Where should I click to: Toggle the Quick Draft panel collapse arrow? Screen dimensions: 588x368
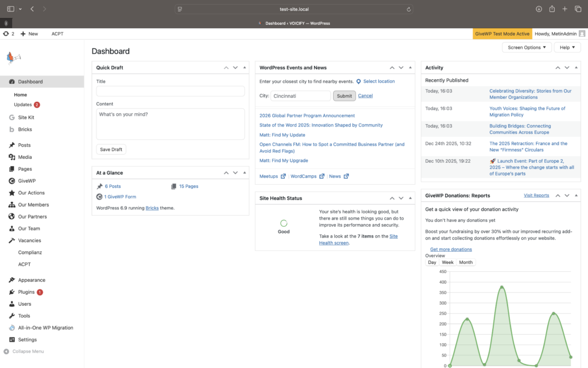[244, 68]
